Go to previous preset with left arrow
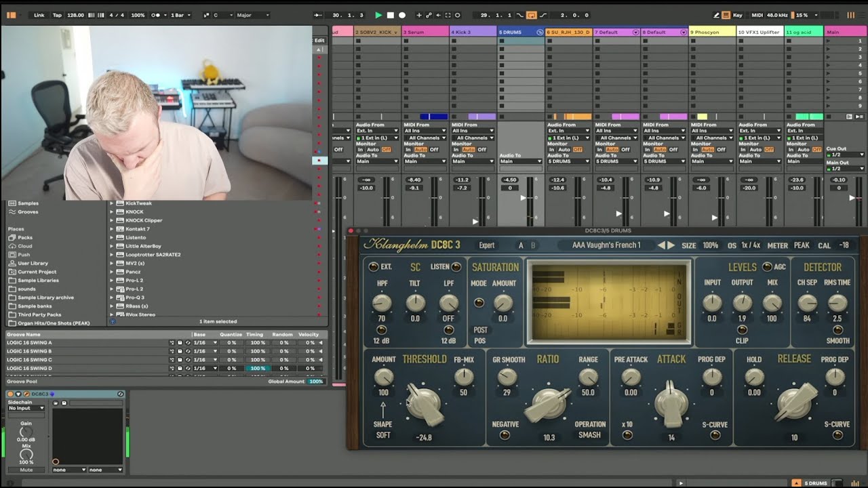Viewport: 868px width, 488px height. (x=661, y=245)
